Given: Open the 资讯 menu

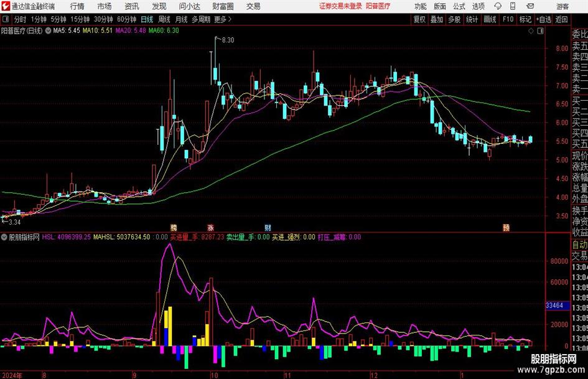Looking at the screenshot, I should point(132,6).
